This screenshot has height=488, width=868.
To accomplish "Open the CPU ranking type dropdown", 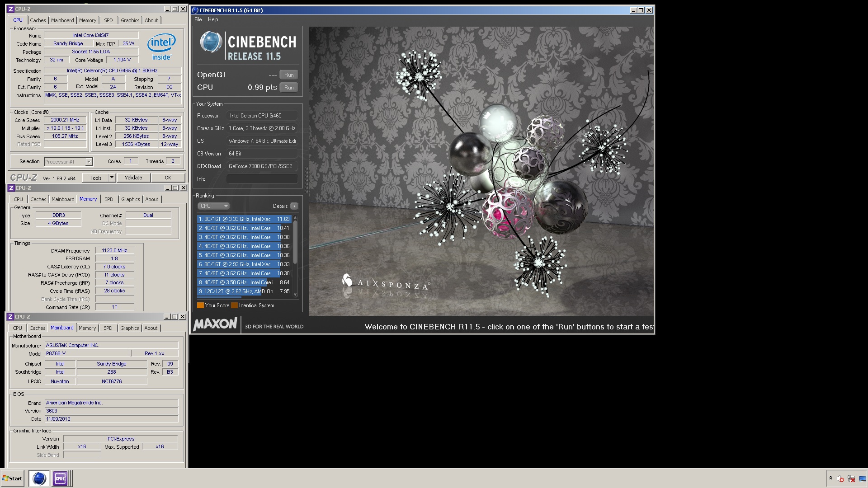I will (214, 206).
